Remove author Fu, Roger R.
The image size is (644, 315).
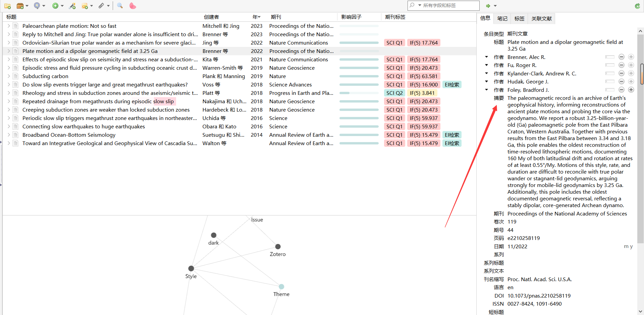tap(622, 65)
